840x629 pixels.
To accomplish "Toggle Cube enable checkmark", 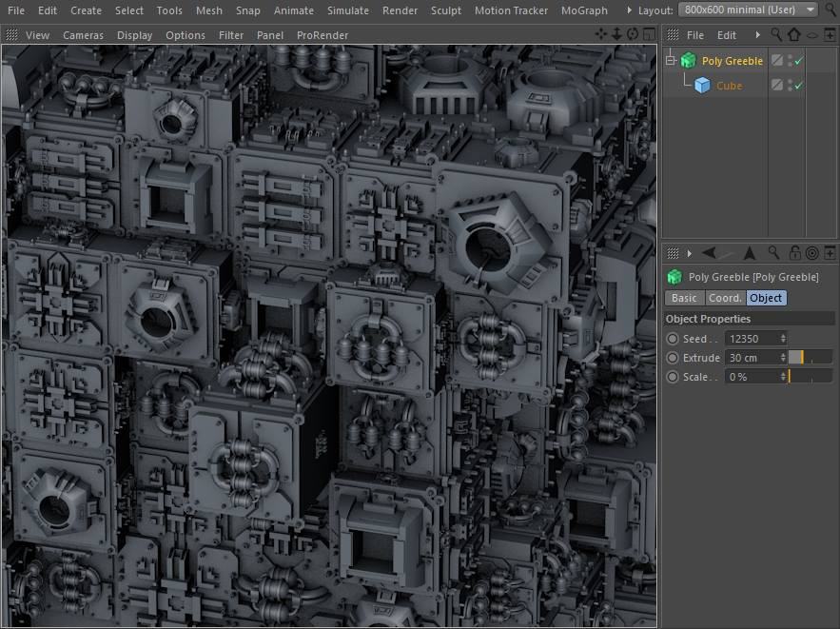I will coord(799,86).
